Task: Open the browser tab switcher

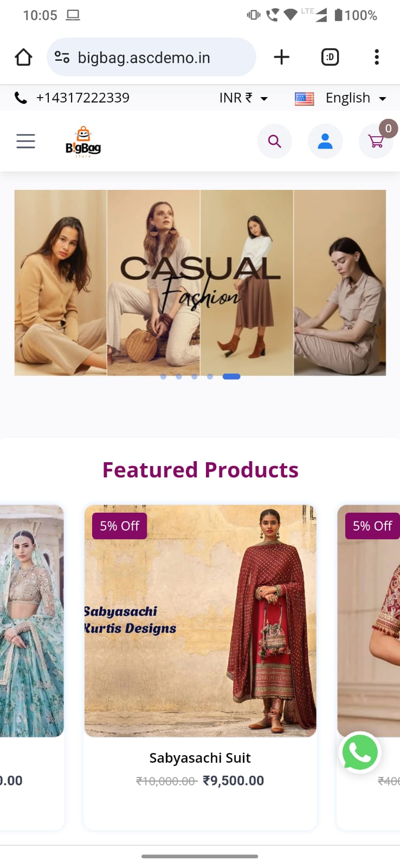Action: pyautogui.click(x=330, y=57)
